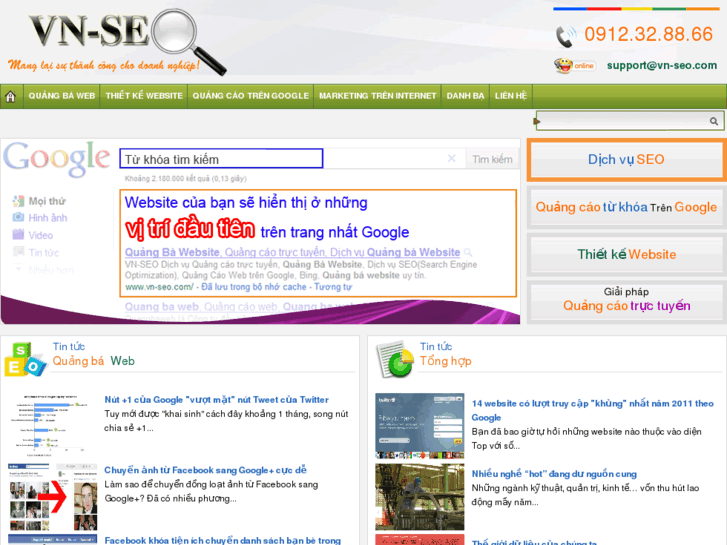The image size is (727, 545).
Task: Click the Tin tức Tổng hợp heading
Action: click(x=446, y=354)
